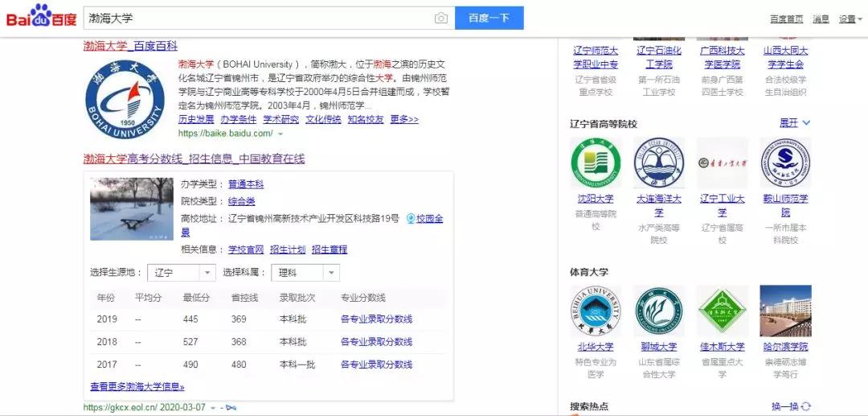Open the 知名校友 sublink
Image resolution: width=868 pixels, height=416 pixels.
(x=366, y=119)
